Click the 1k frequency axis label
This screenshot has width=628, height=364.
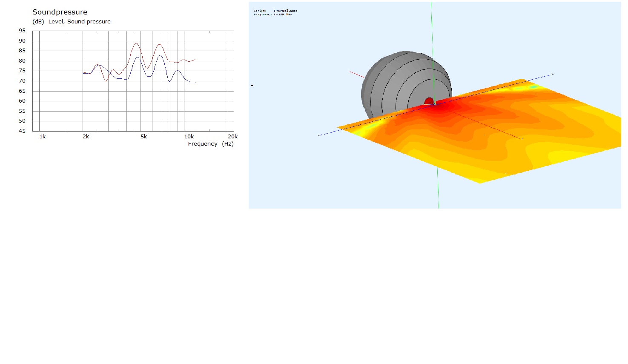43,137
